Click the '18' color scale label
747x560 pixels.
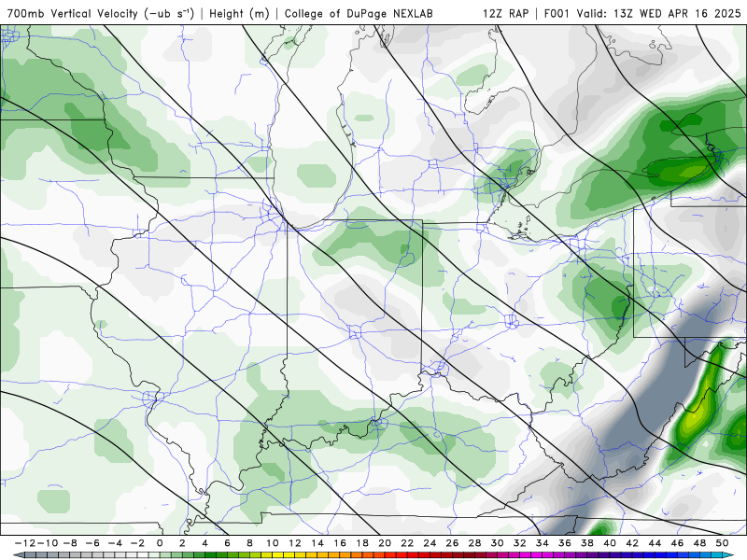[x=362, y=543]
